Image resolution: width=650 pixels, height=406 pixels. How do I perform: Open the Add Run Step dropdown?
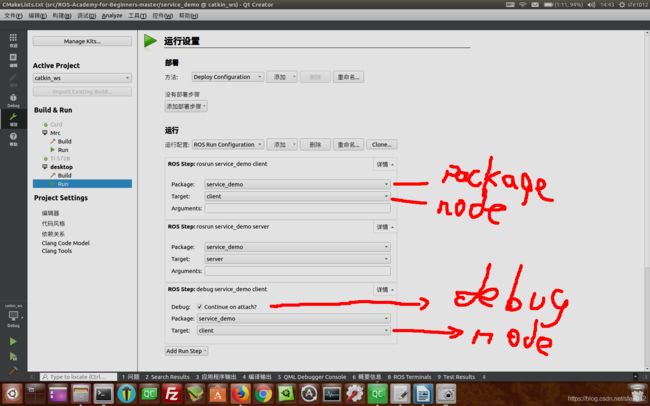(x=186, y=351)
